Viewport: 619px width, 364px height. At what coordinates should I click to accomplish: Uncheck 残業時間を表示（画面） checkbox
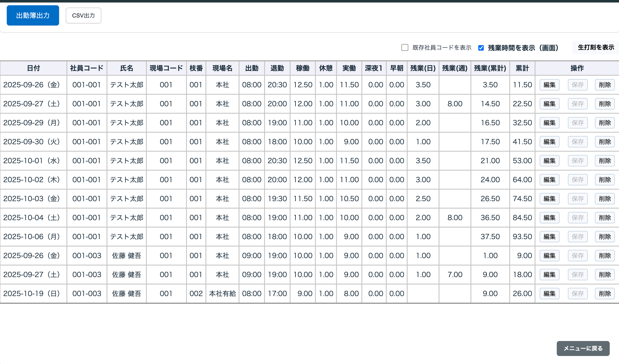click(x=481, y=48)
